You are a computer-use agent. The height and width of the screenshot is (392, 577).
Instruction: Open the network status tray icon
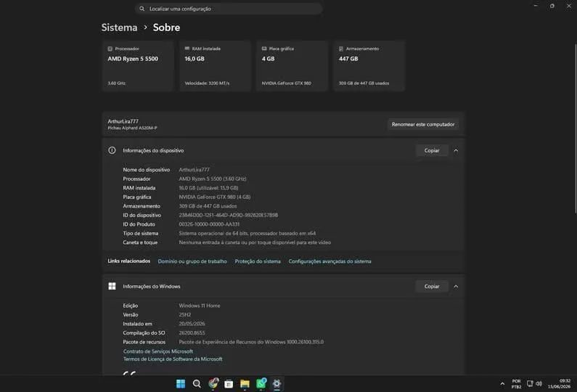(x=530, y=383)
